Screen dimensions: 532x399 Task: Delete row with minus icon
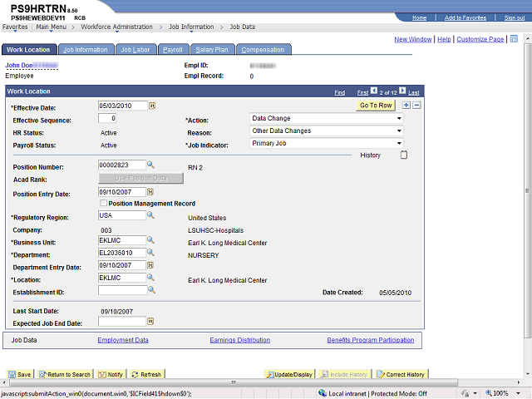(417, 106)
